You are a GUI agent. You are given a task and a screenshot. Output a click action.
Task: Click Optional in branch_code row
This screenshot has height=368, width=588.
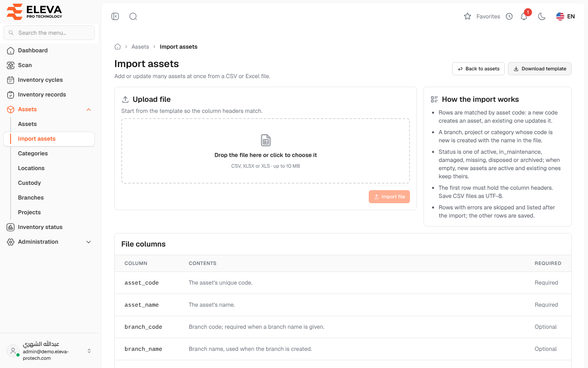pos(546,327)
